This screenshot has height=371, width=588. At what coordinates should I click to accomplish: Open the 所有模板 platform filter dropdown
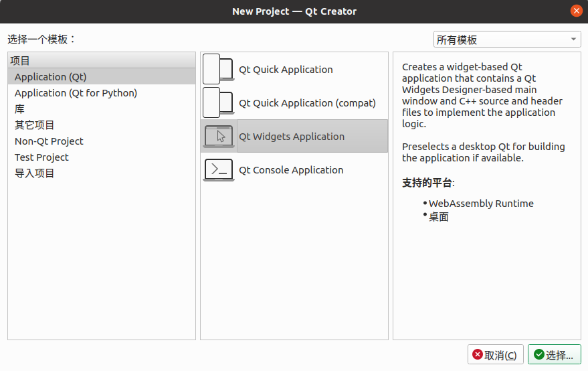(507, 40)
